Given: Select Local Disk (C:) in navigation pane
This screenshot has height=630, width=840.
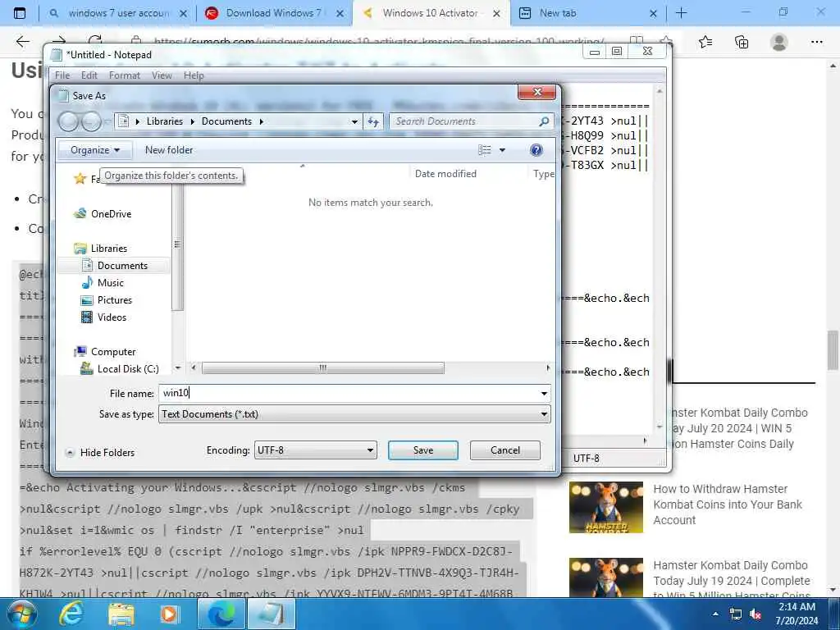Looking at the screenshot, I should tap(127, 369).
